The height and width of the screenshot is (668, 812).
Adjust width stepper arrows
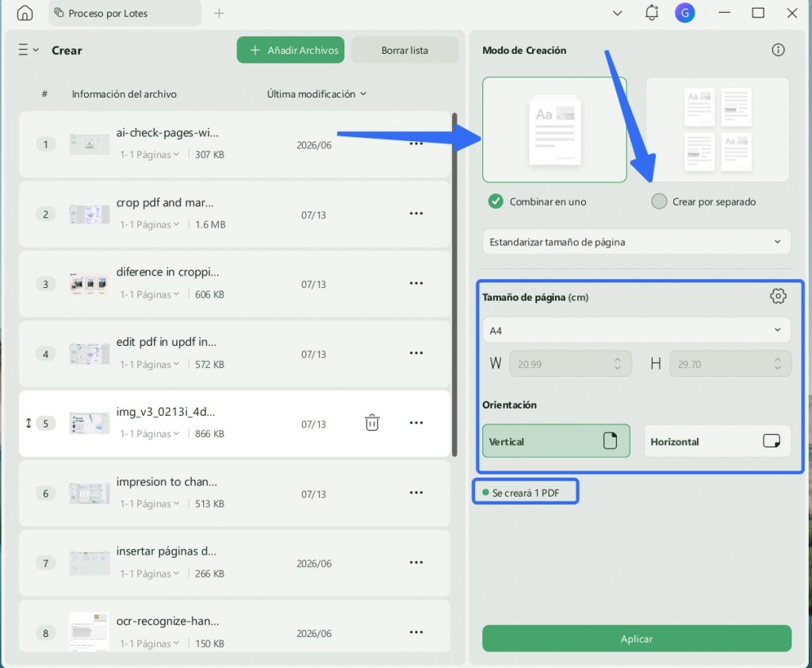tap(617, 364)
